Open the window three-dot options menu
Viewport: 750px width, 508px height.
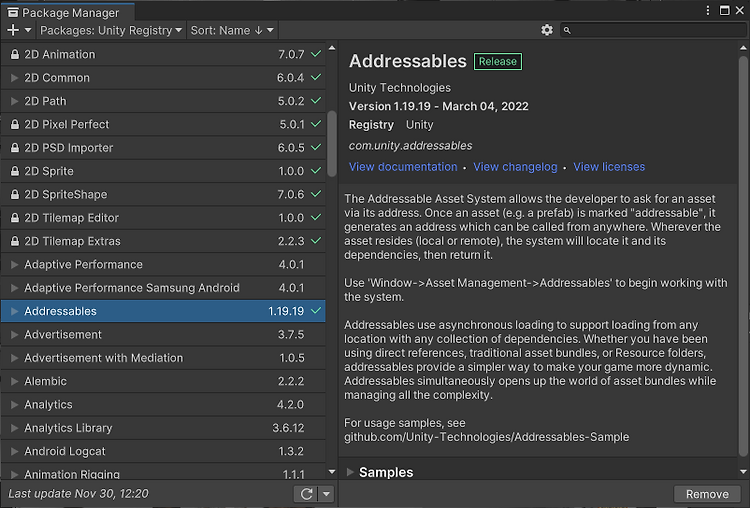point(708,11)
